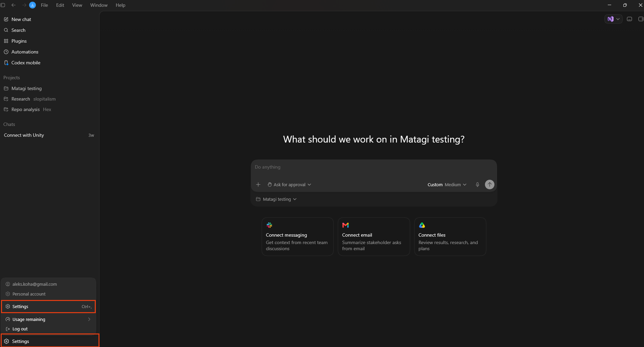Click Log out in the popup
This screenshot has height=347, width=644.
(48, 329)
